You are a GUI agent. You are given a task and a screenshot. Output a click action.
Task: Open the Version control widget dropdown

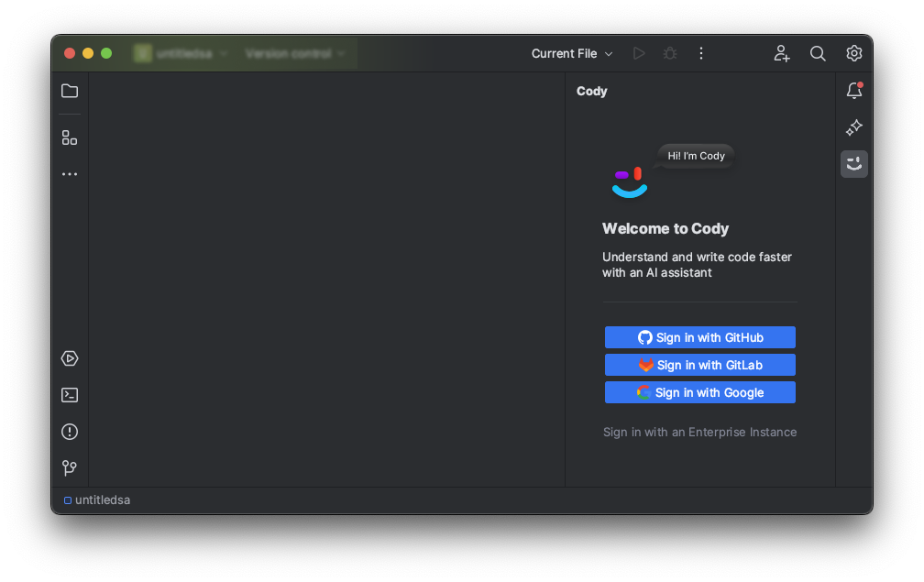(x=293, y=53)
